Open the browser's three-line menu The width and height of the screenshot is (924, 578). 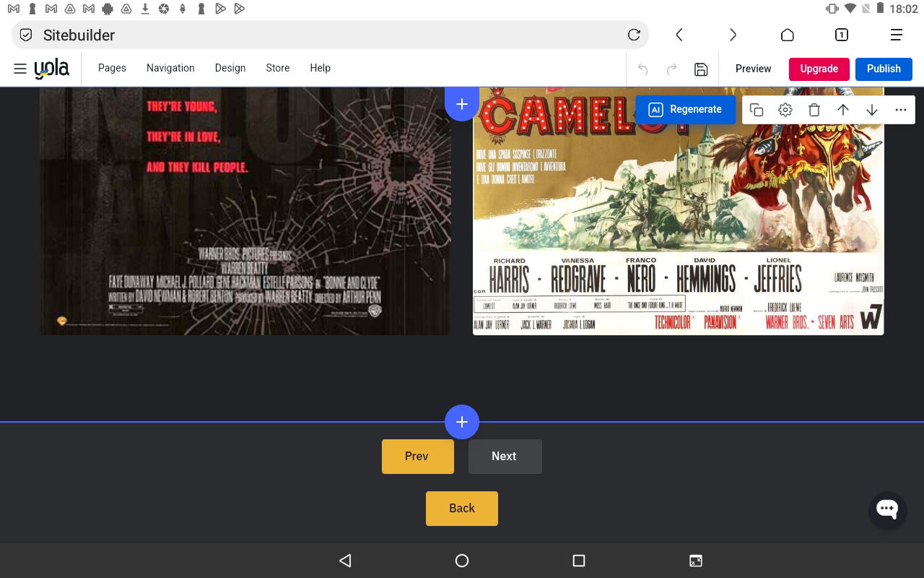pyautogui.click(x=897, y=35)
